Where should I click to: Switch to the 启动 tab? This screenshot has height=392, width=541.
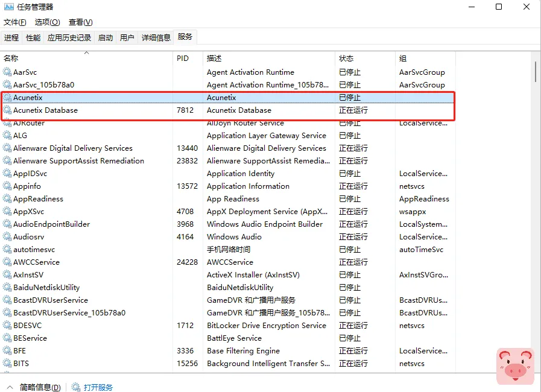click(x=106, y=37)
